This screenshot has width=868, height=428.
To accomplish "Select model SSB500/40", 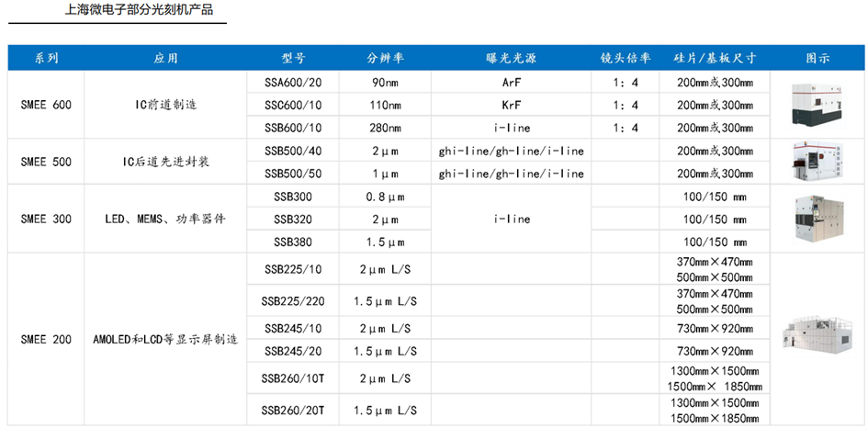I will pos(293,152).
